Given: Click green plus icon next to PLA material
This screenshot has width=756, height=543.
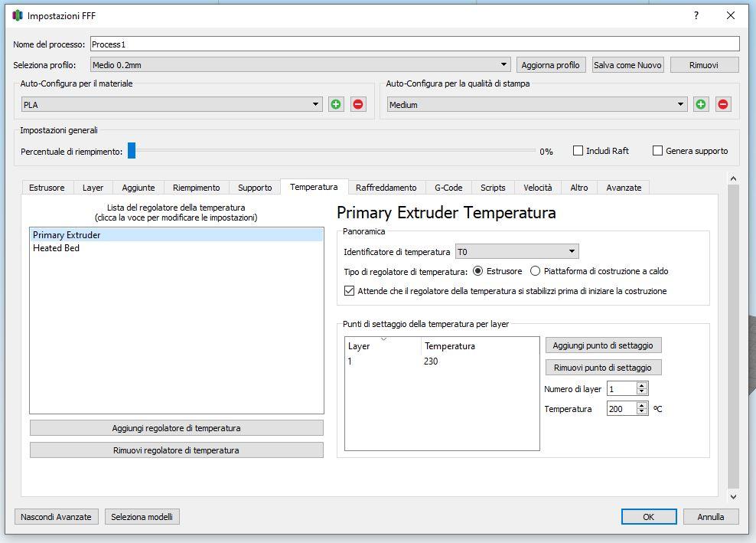Looking at the screenshot, I should tap(336, 104).
